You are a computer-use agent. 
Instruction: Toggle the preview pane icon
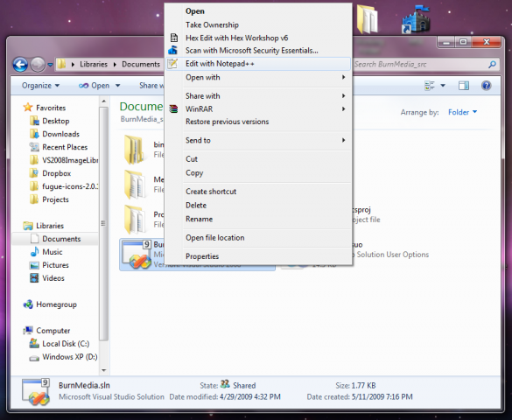click(x=464, y=86)
